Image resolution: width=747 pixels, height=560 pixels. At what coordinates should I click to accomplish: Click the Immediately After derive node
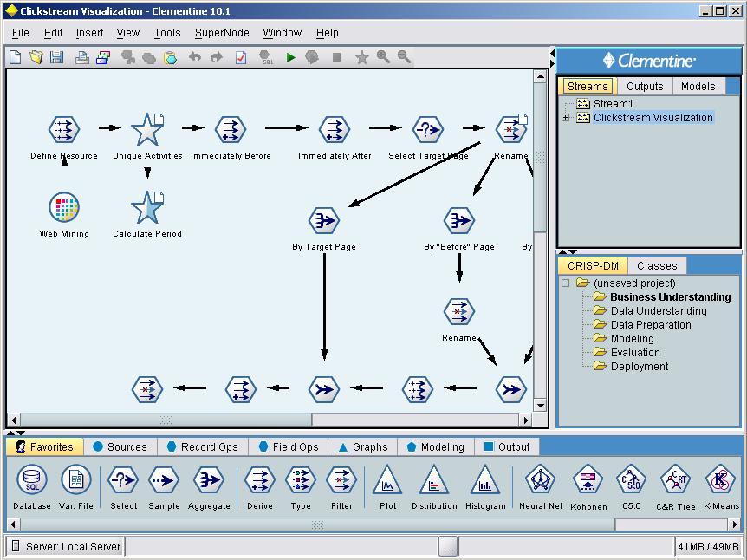pyautogui.click(x=335, y=128)
